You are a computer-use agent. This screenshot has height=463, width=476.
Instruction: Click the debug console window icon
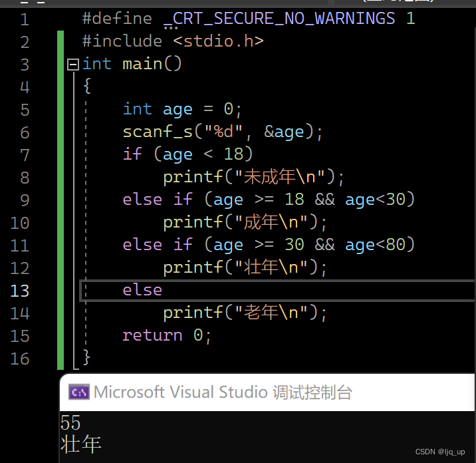pyautogui.click(x=79, y=392)
